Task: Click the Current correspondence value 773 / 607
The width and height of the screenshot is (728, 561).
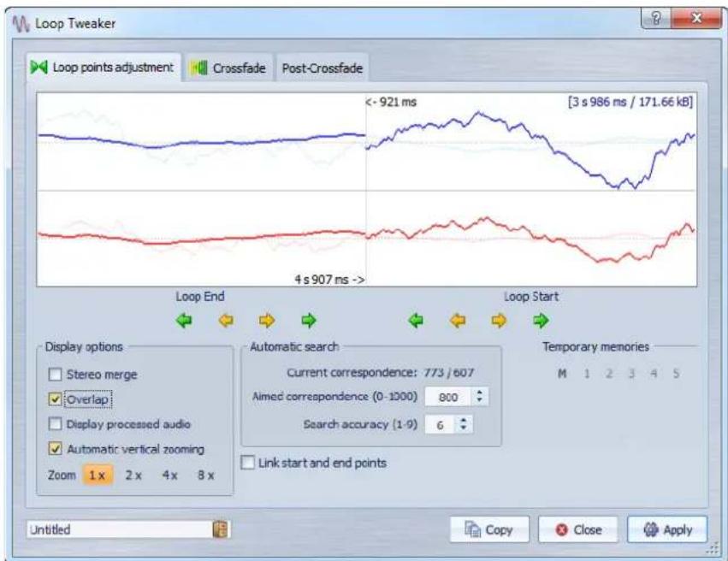Action: pyautogui.click(x=448, y=373)
